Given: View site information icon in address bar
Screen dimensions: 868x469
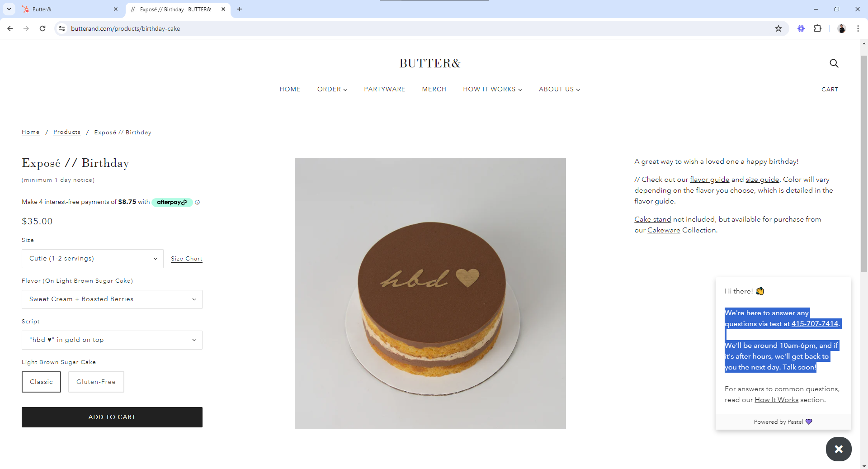Looking at the screenshot, I should [x=62, y=28].
